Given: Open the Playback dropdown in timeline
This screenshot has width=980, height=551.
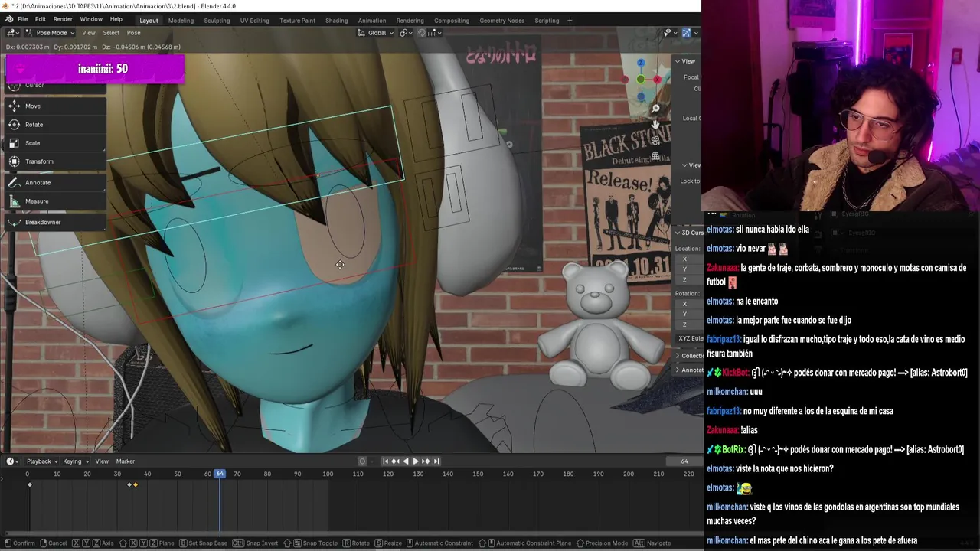Looking at the screenshot, I should 42,461.
